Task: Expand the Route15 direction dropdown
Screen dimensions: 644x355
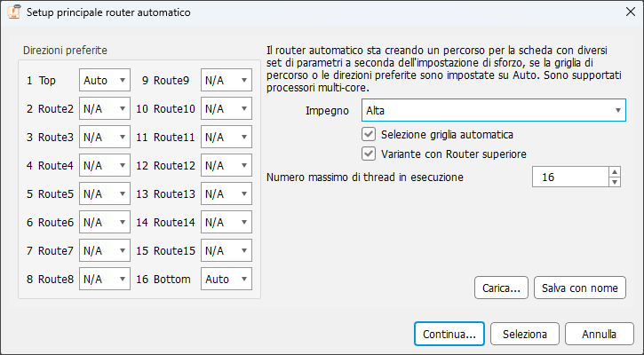Action: (227, 250)
